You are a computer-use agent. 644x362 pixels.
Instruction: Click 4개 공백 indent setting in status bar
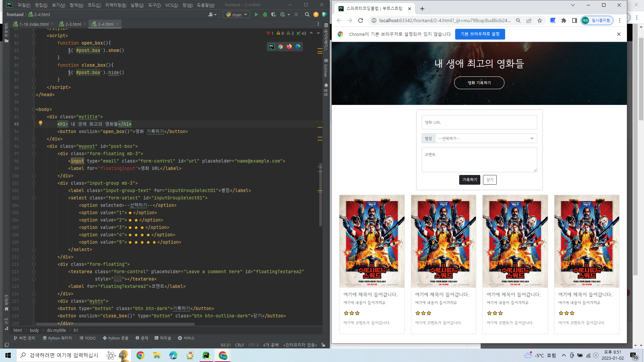[x=271, y=345]
